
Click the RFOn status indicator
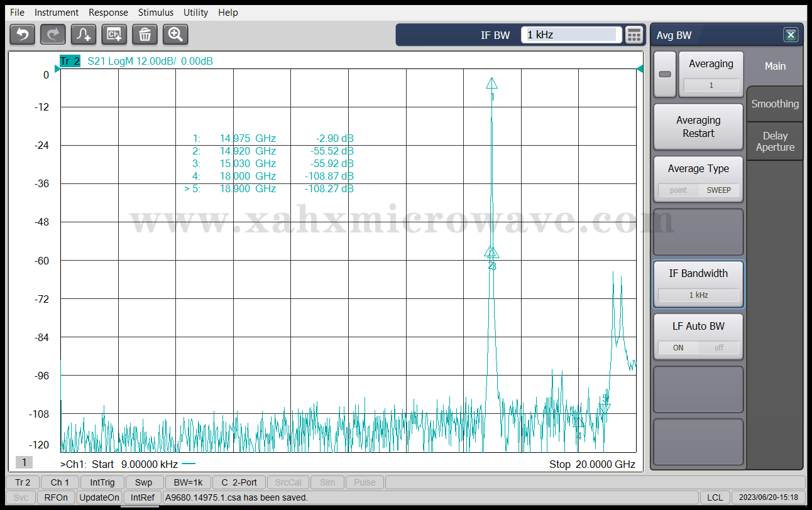tap(56, 497)
